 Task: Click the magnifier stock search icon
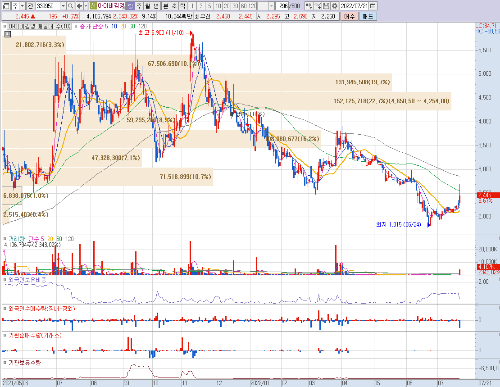coord(71,6)
